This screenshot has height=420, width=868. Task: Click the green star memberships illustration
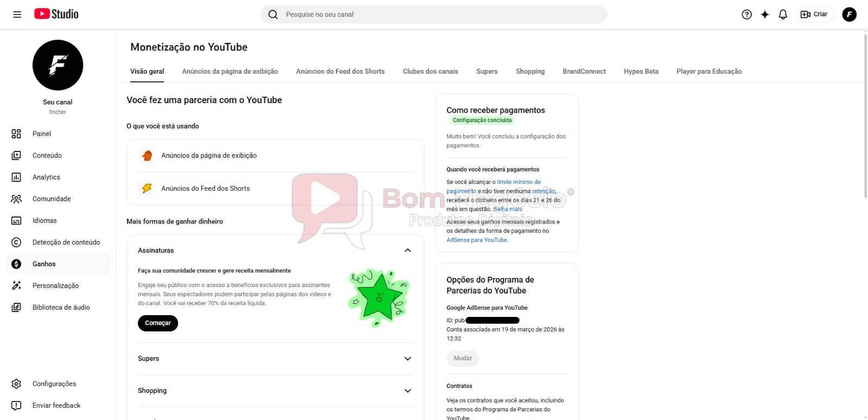coord(379,297)
